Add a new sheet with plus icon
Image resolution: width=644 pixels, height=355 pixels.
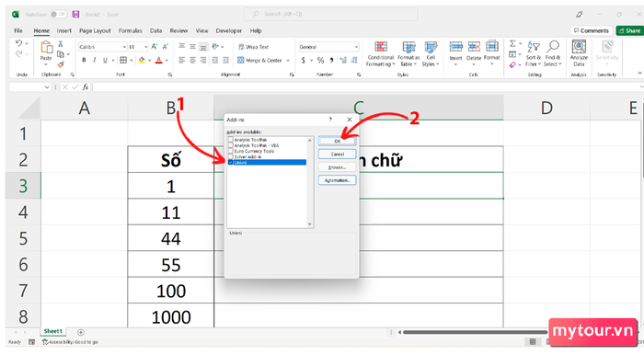tap(81, 332)
